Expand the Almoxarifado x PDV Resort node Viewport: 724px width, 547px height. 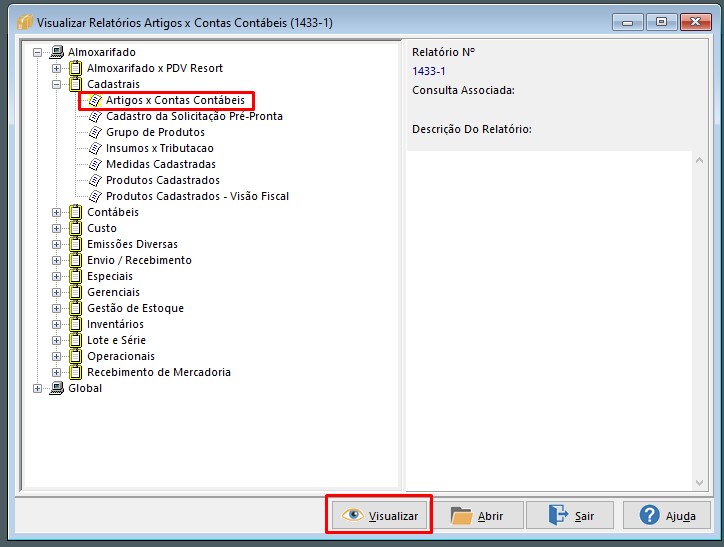[56, 68]
